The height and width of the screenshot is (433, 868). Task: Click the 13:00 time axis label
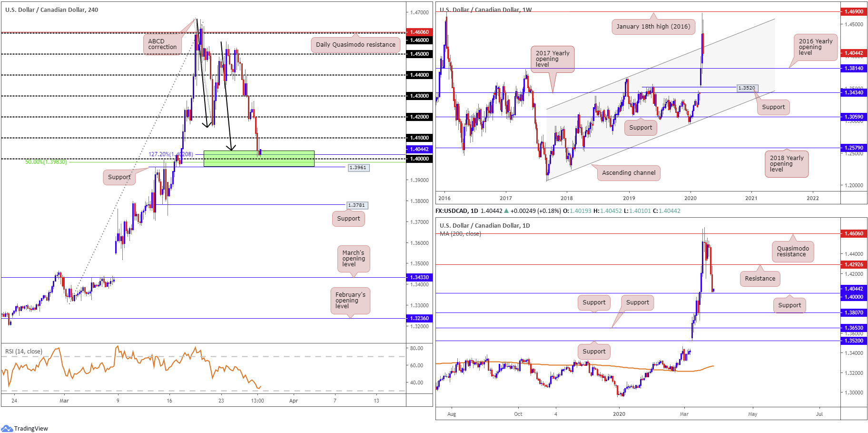257,401
